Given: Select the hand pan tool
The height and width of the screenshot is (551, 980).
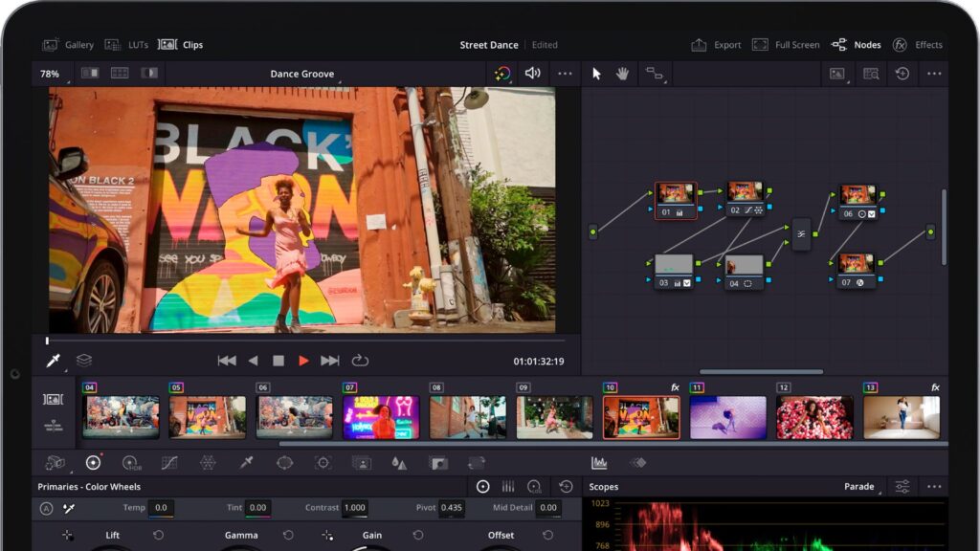Looking at the screenshot, I should 622,74.
